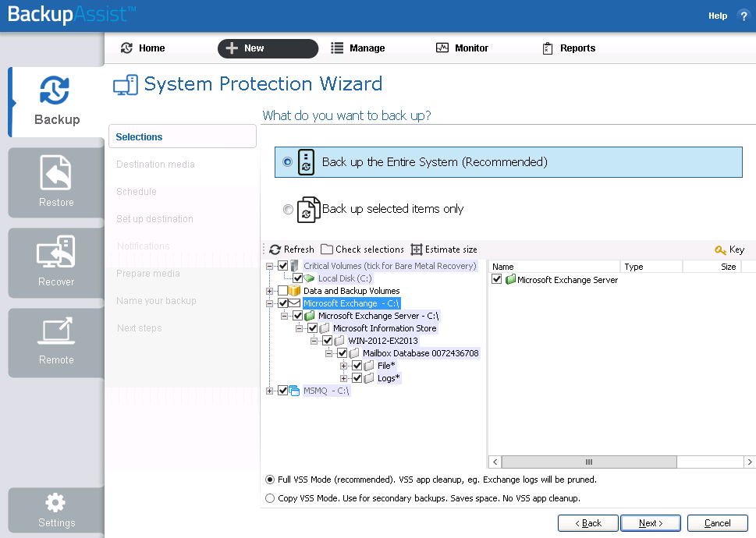Screen dimensions: 756x538
Task: Click the Next button
Action: 651,523
